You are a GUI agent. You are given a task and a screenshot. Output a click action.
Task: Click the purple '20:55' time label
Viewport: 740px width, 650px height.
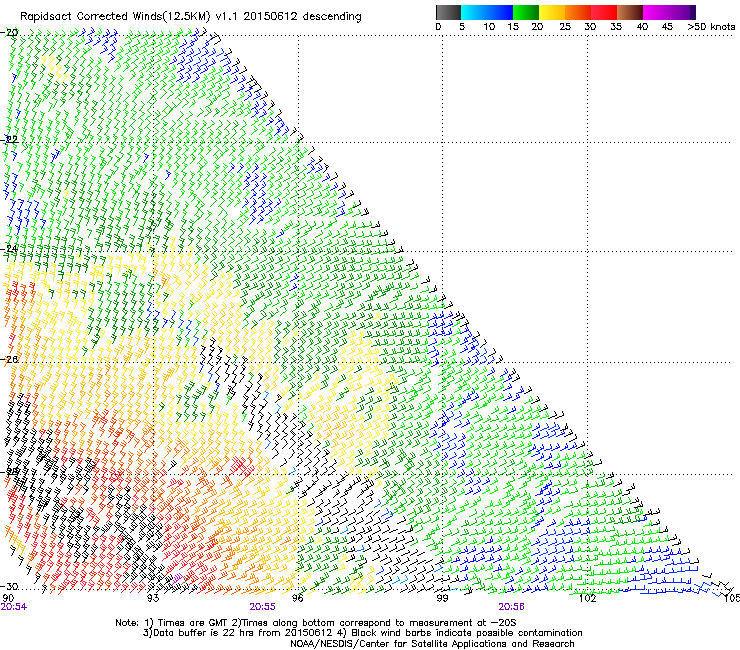[262, 607]
